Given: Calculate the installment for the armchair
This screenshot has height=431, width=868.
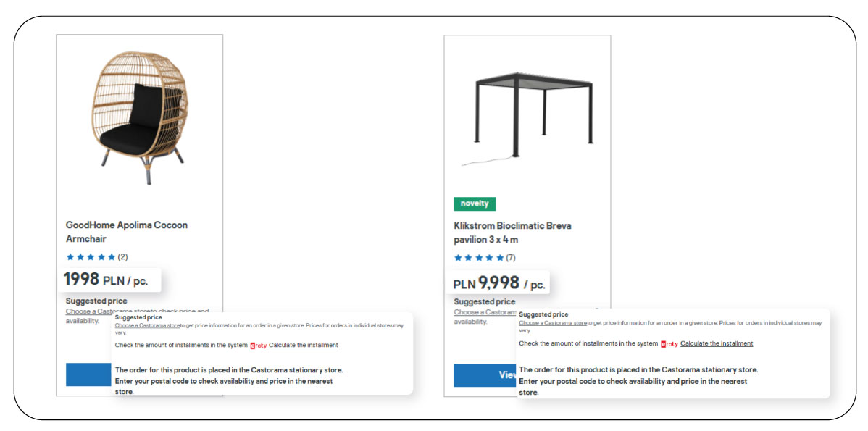Looking at the screenshot, I should pos(303,345).
